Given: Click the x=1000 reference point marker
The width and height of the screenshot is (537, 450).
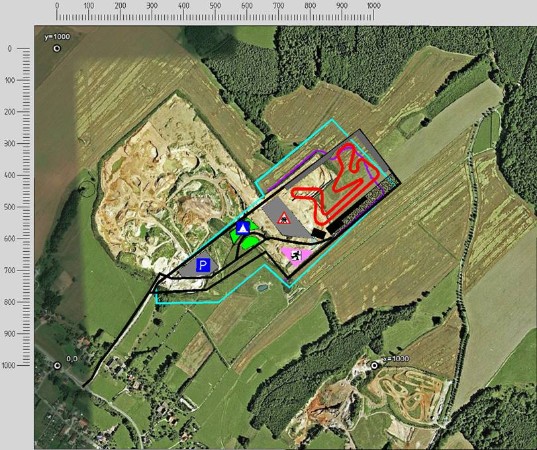Looking at the screenshot, I should [x=374, y=365].
